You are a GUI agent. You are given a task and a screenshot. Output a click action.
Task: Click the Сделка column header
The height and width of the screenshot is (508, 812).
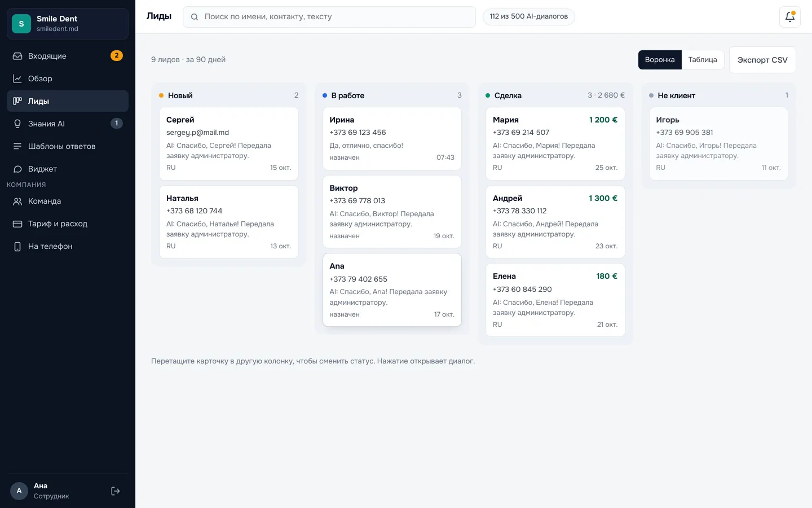(x=555, y=95)
